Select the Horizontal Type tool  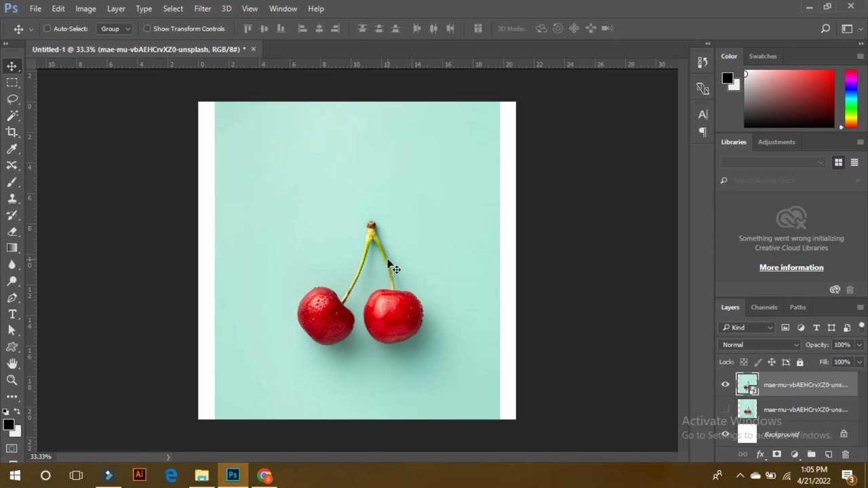(12, 314)
